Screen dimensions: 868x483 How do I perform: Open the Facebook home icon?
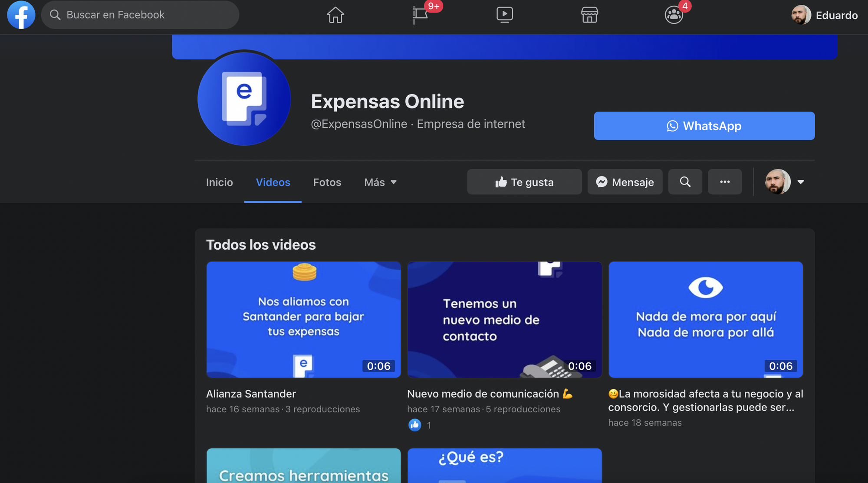coord(335,15)
